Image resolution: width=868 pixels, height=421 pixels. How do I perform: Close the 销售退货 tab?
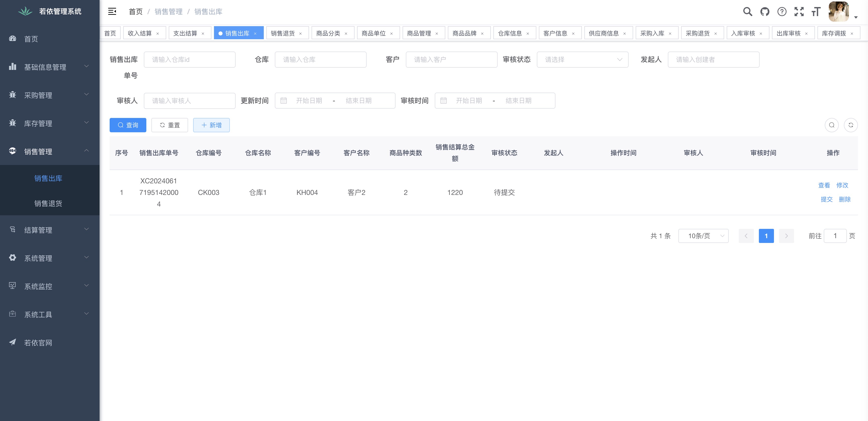pyautogui.click(x=300, y=33)
